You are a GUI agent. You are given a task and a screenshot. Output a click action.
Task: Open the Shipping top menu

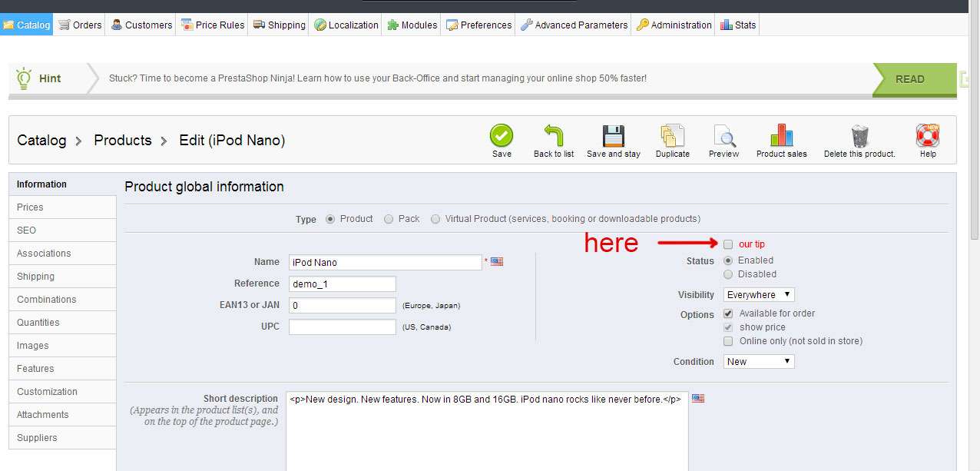tap(280, 25)
